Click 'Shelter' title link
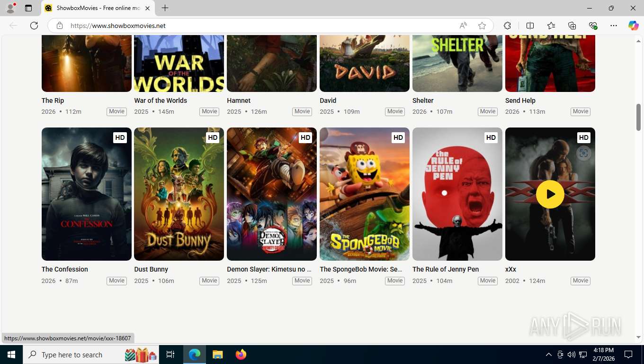 pyautogui.click(x=423, y=100)
